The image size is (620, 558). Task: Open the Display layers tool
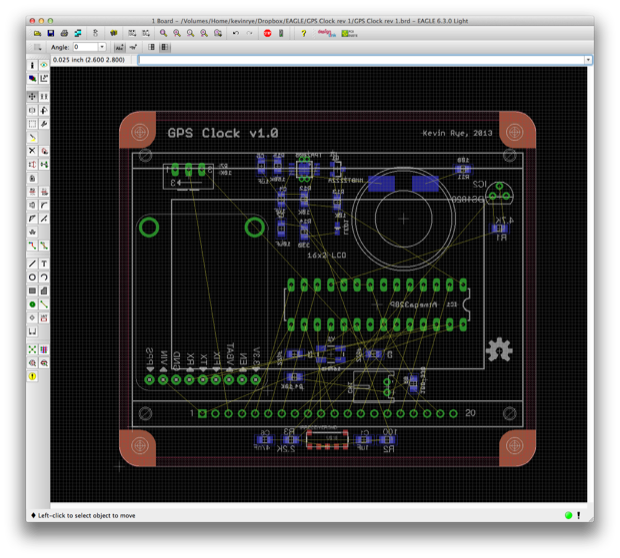32,79
